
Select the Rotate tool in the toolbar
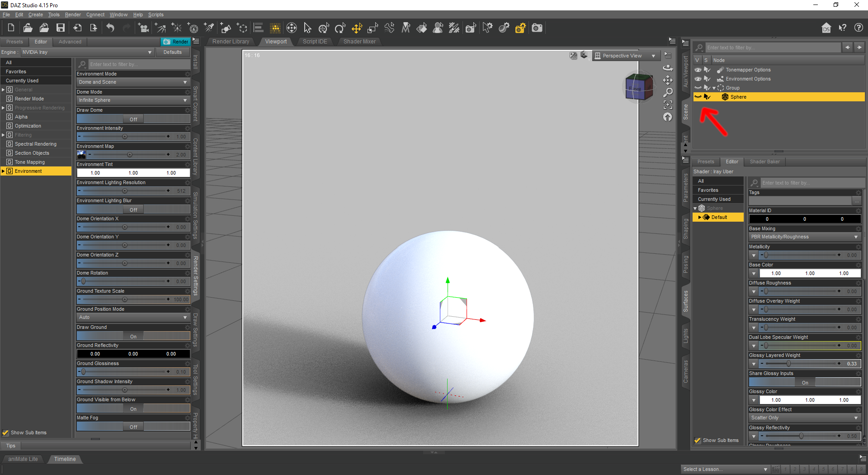pyautogui.click(x=340, y=28)
